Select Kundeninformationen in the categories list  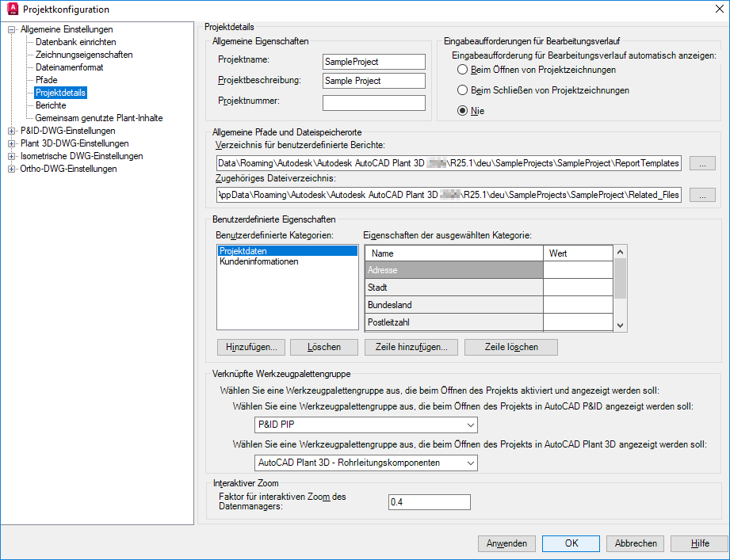click(287, 261)
